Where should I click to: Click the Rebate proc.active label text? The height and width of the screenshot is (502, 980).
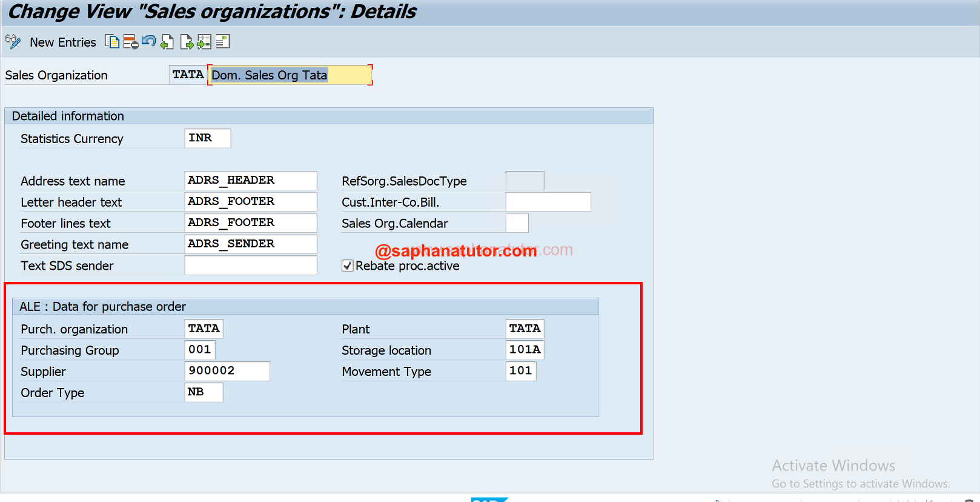click(408, 266)
